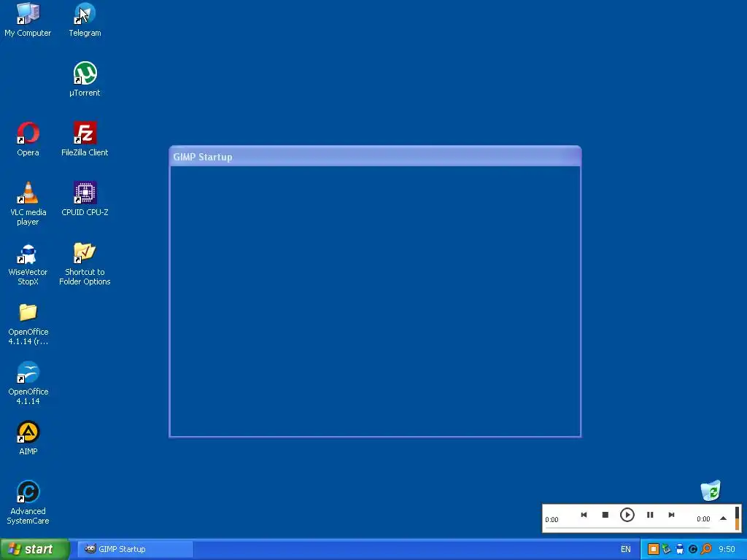Pause playback in the media widget

coord(650,515)
